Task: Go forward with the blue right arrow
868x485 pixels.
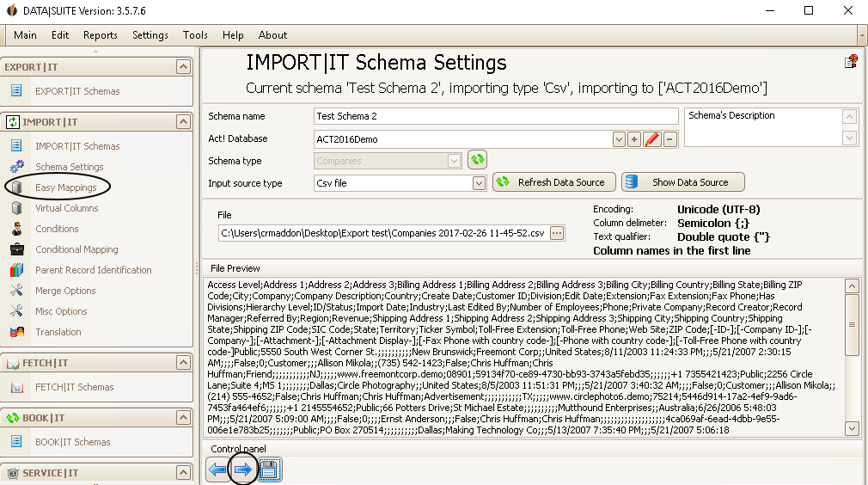Action: 243,470
